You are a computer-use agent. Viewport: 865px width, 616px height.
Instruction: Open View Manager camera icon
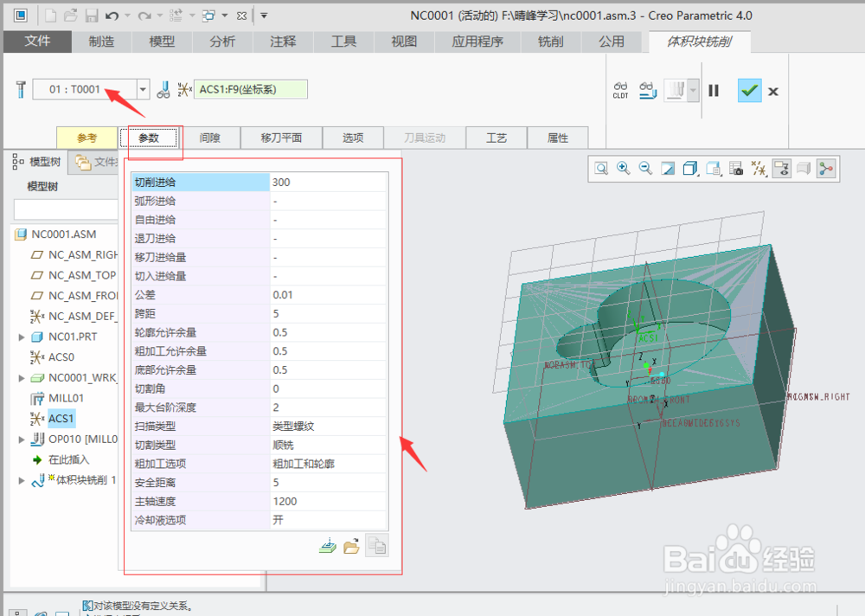coord(736,169)
